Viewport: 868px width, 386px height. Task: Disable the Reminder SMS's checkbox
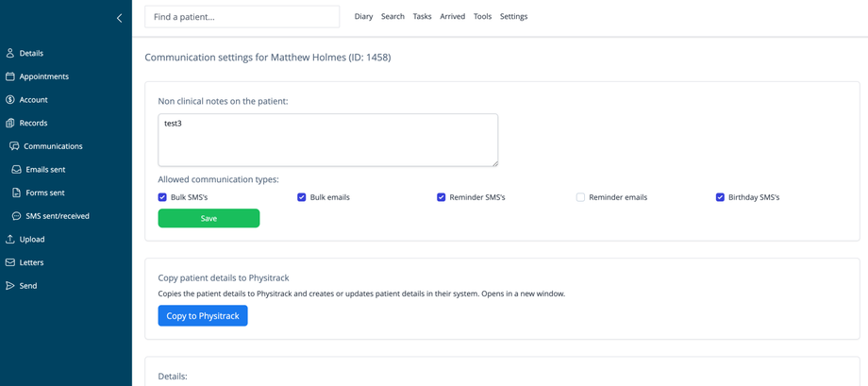coord(441,197)
